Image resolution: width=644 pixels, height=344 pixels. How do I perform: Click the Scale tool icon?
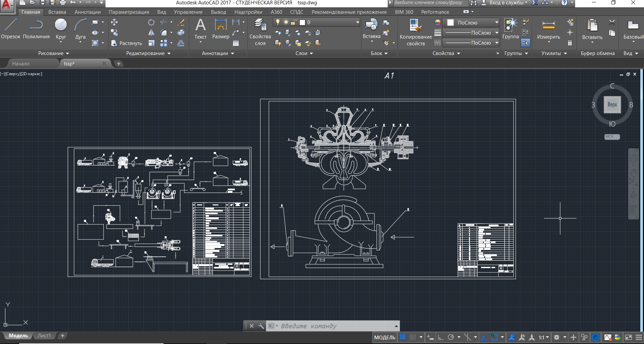click(151, 43)
